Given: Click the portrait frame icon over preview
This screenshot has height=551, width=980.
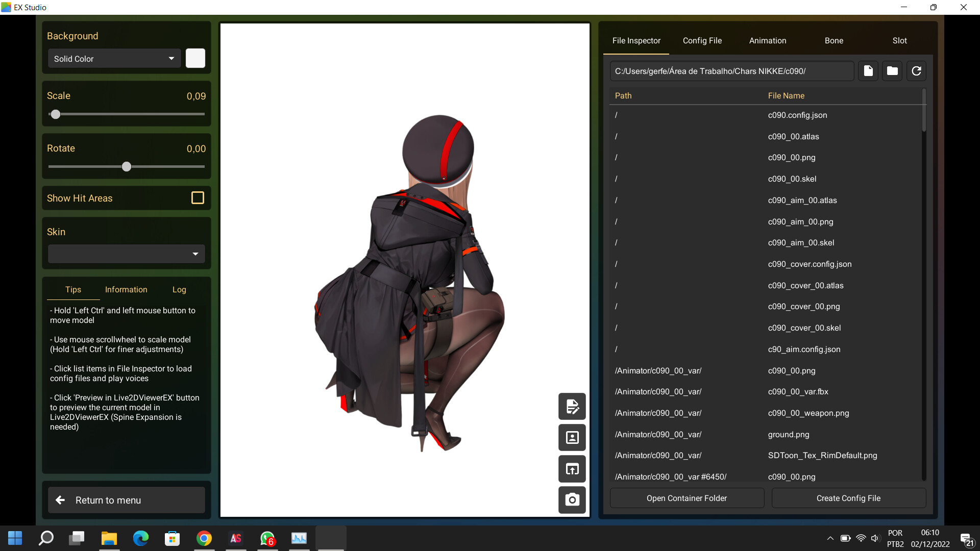Looking at the screenshot, I should (572, 438).
